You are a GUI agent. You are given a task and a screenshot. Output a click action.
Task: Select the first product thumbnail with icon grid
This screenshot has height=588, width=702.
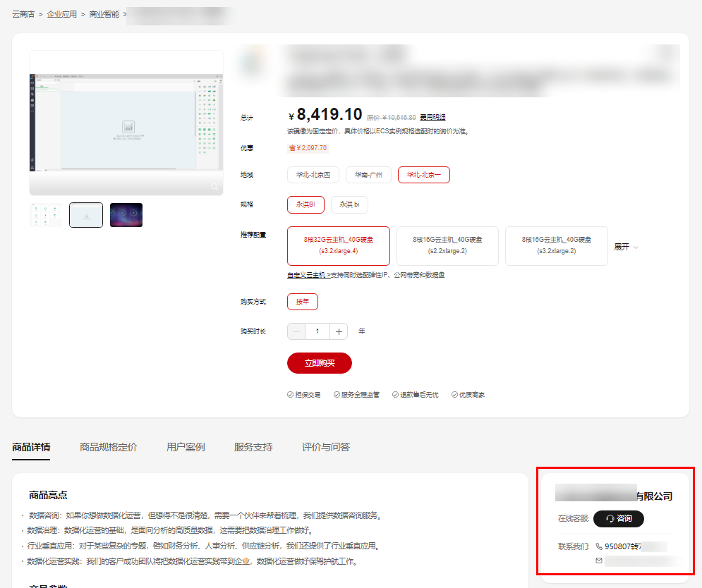click(x=46, y=215)
